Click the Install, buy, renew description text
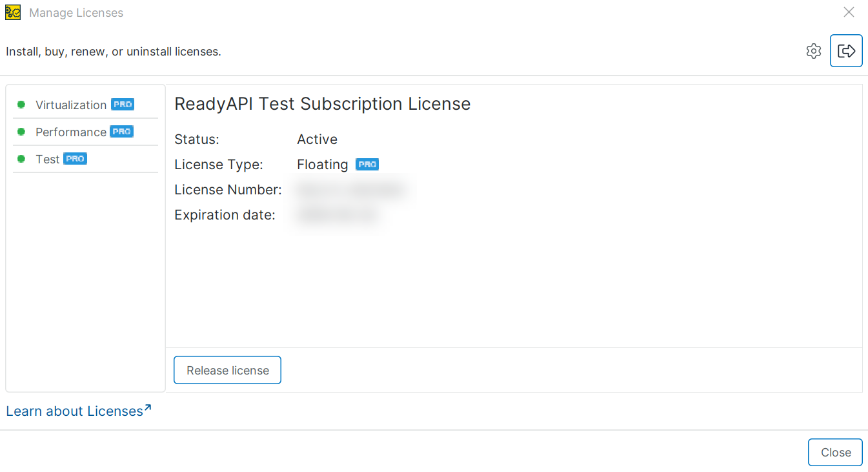Screen dimensions: 868x472 click(x=114, y=52)
